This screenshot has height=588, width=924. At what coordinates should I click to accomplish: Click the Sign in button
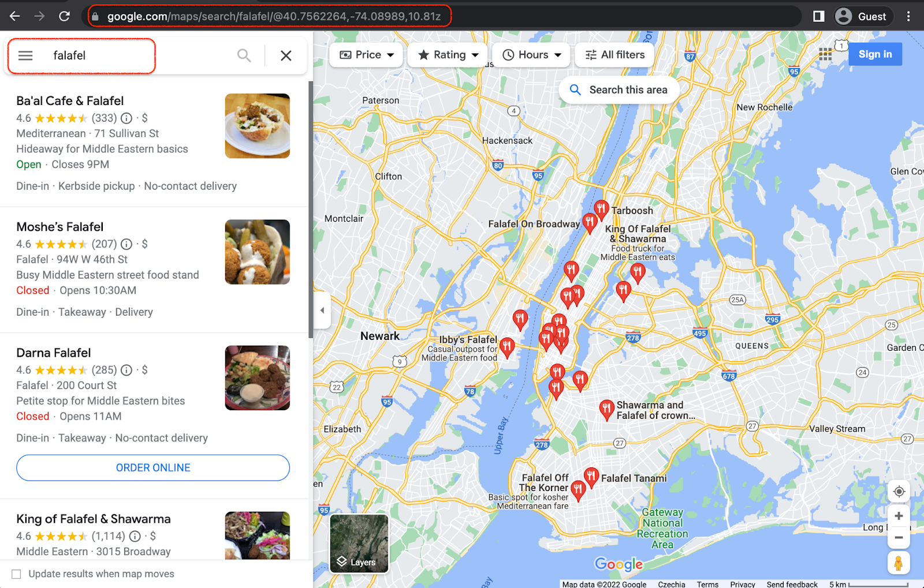[875, 54]
